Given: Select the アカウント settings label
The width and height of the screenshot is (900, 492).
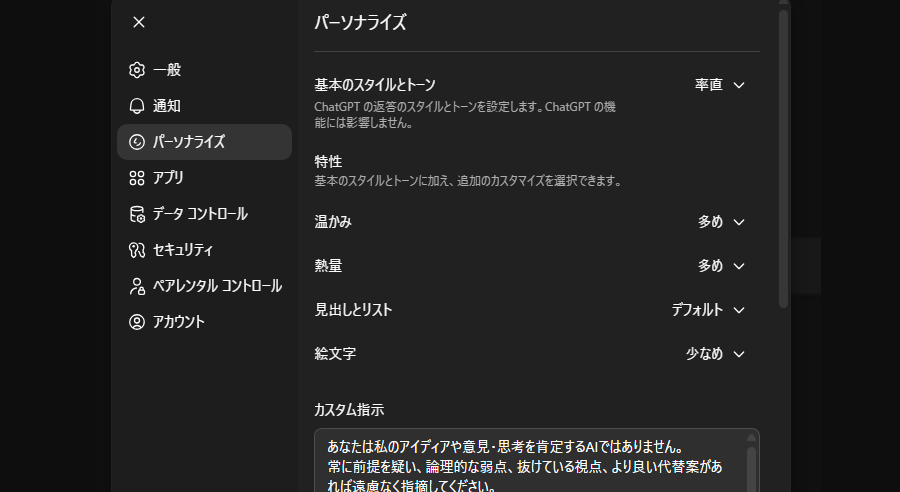Looking at the screenshot, I should [179, 322].
